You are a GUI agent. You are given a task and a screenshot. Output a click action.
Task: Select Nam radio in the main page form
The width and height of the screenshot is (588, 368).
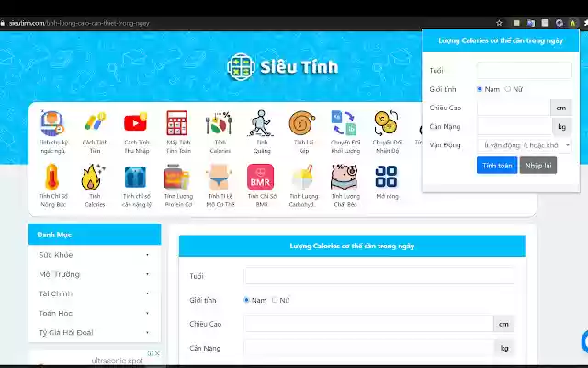[x=246, y=300]
